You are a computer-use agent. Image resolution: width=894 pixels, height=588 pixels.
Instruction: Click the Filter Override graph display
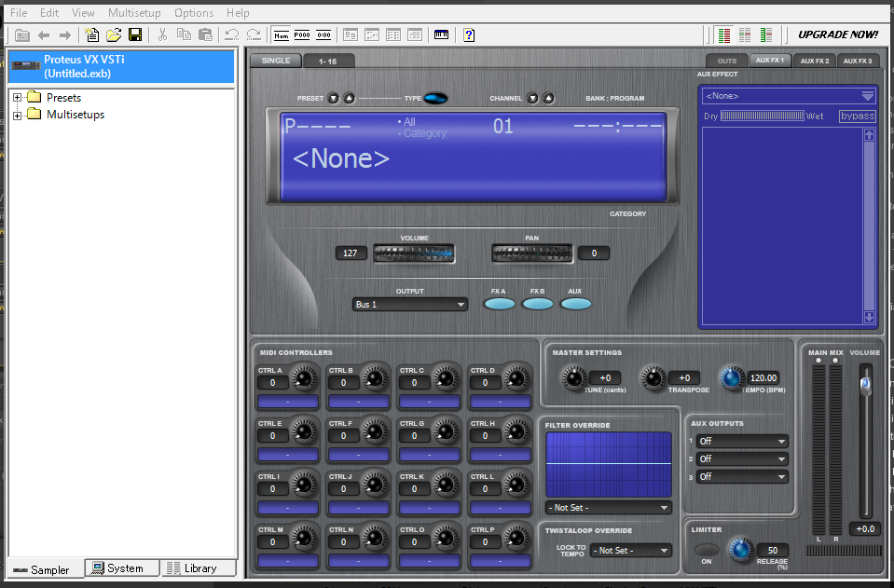click(x=609, y=464)
